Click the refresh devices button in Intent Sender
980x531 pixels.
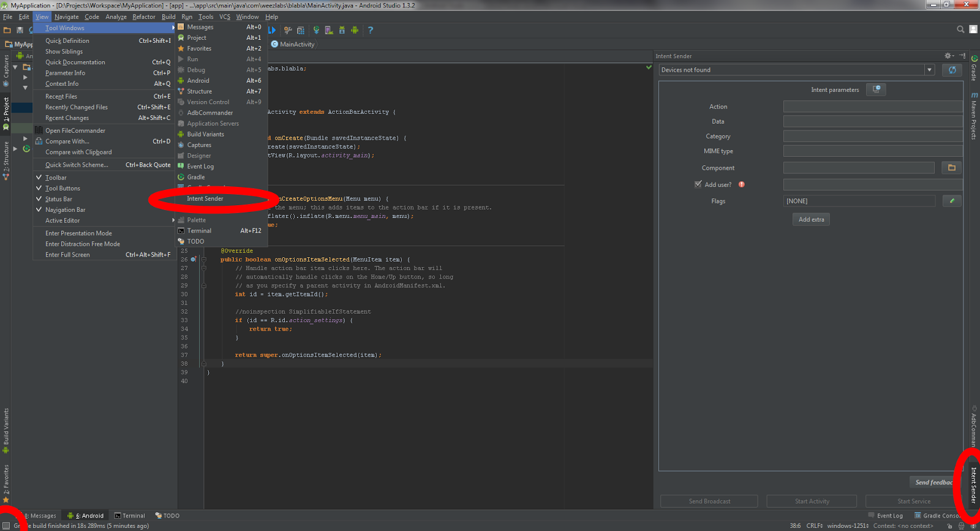coord(952,70)
